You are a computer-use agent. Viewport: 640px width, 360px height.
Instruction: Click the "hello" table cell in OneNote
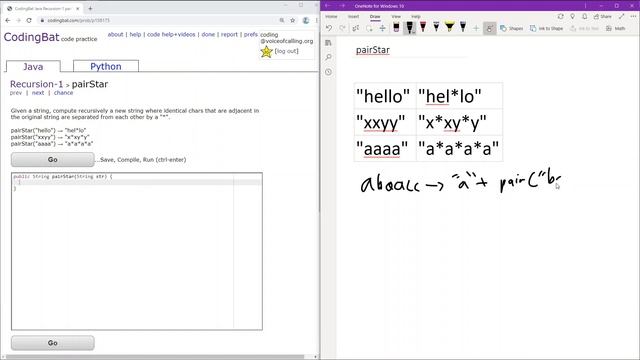pyautogui.click(x=385, y=96)
